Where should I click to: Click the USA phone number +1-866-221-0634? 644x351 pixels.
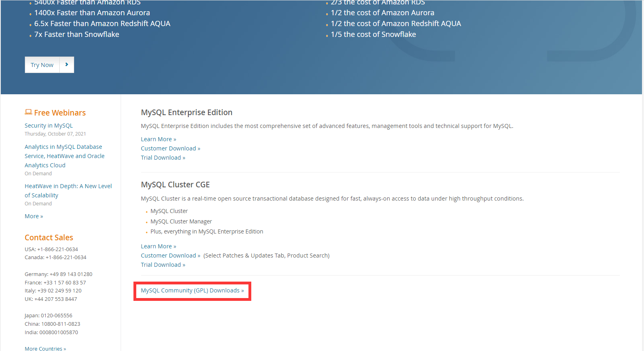pos(58,249)
